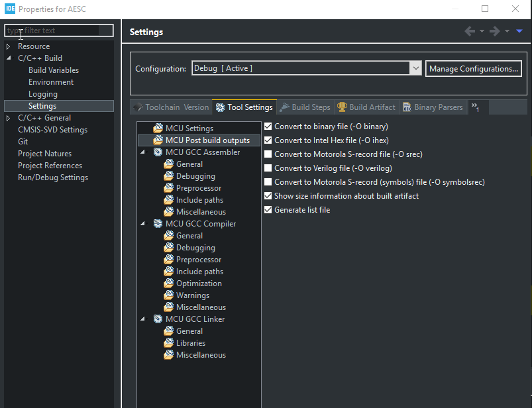Uncheck Convert to Intel Hex file
The height and width of the screenshot is (408, 532).
click(x=268, y=140)
